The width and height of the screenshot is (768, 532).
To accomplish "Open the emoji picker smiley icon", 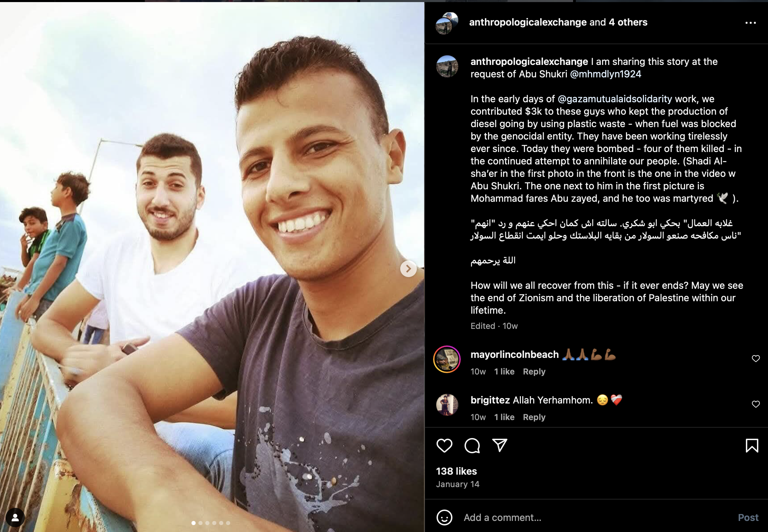I will [x=444, y=517].
